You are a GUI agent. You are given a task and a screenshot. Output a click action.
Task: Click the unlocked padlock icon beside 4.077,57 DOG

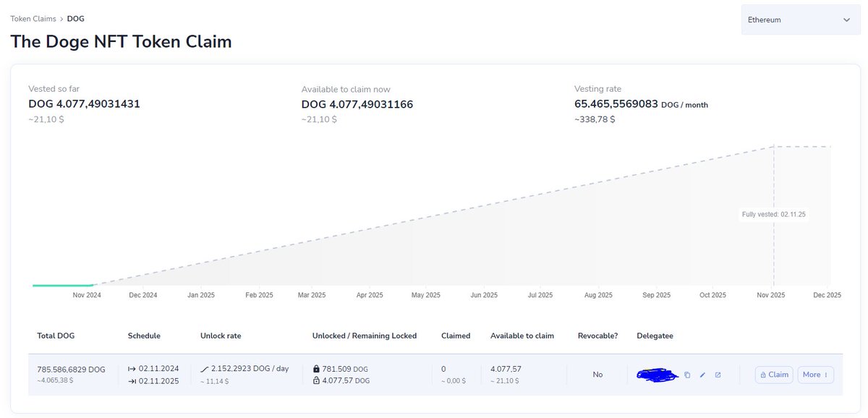pyautogui.click(x=317, y=380)
